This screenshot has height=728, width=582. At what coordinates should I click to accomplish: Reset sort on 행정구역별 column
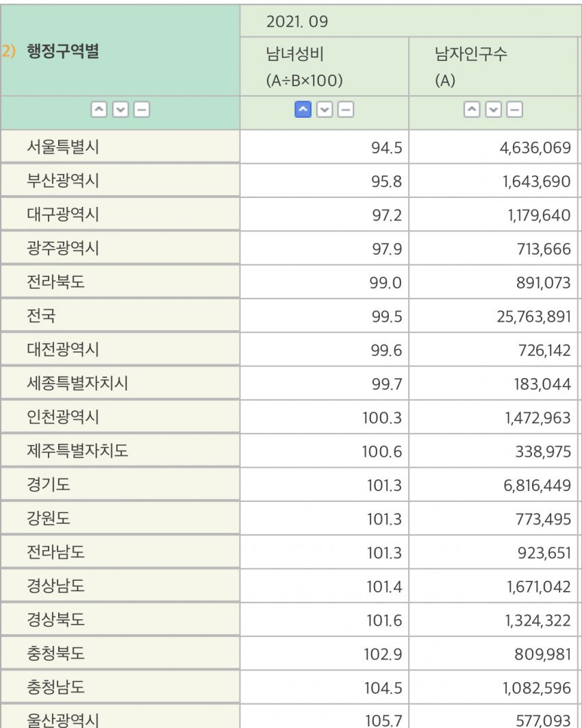coord(142,110)
